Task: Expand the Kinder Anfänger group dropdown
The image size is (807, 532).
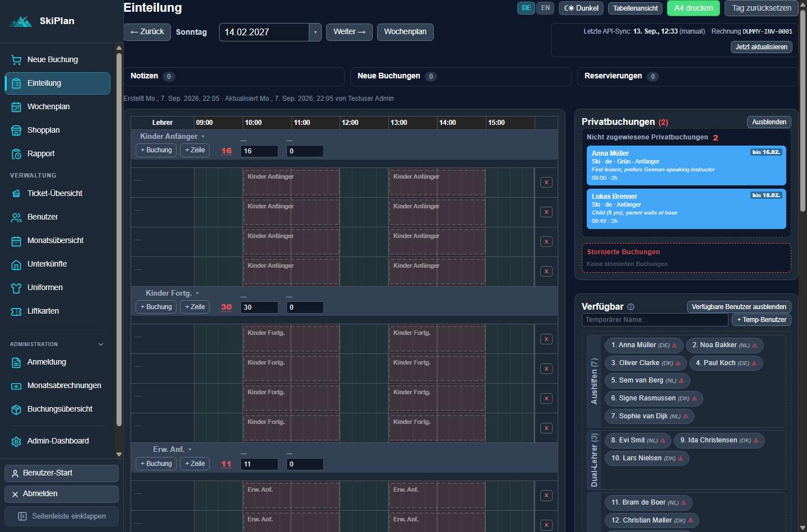Action: (203, 137)
